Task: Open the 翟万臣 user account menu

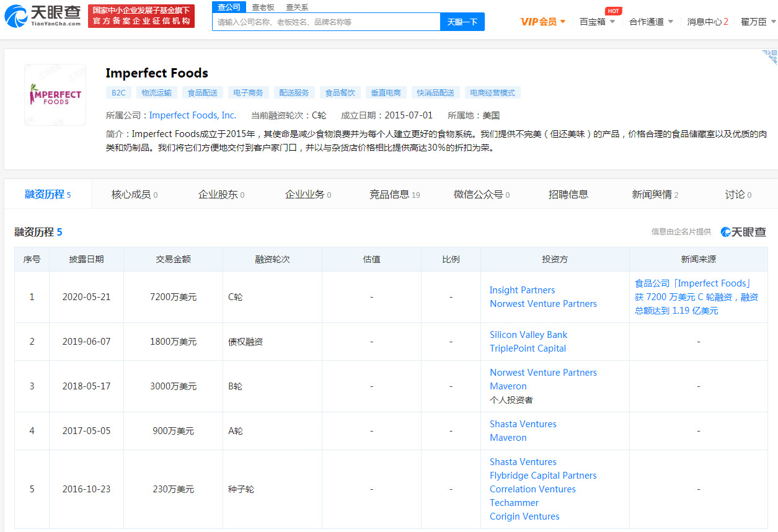Action: pos(758,22)
